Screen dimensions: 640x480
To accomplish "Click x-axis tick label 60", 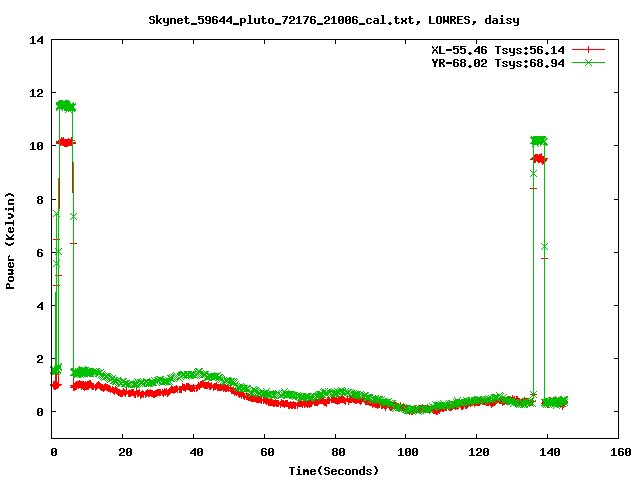I will click(x=267, y=452).
